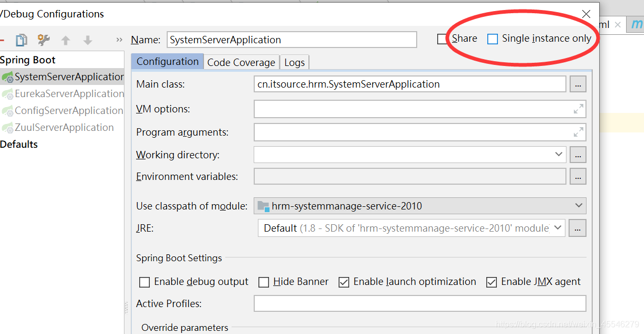Select the Spring Boot group node
The width and height of the screenshot is (644, 334).
point(27,60)
